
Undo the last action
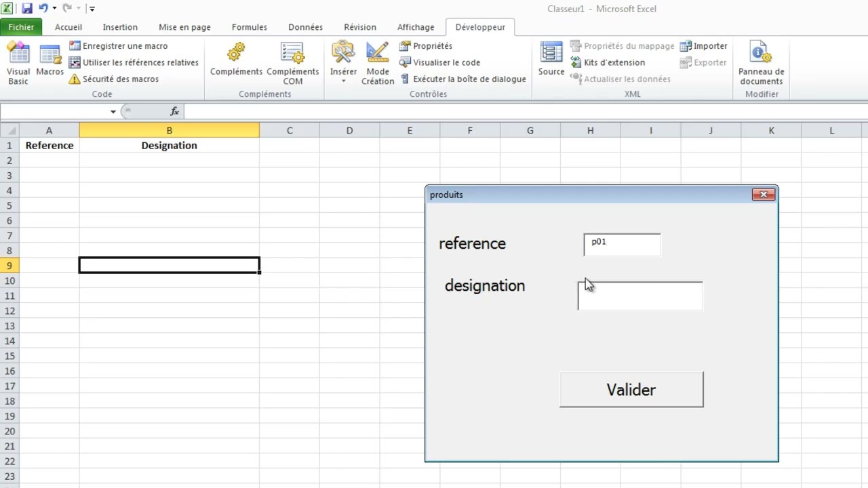pos(43,9)
